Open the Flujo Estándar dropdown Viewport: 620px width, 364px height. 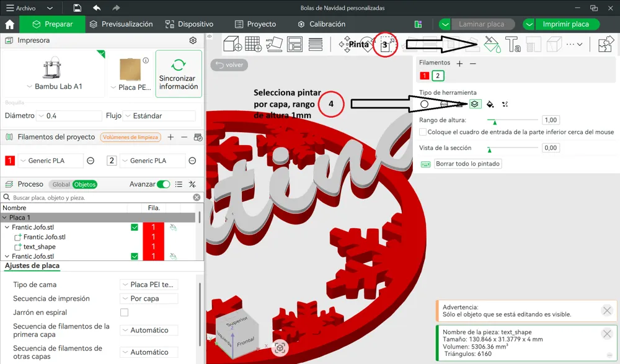coord(159,116)
